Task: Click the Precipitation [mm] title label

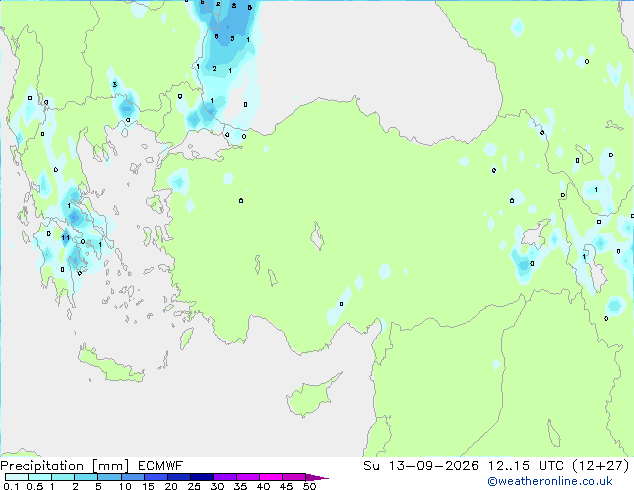Action: point(65,466)
